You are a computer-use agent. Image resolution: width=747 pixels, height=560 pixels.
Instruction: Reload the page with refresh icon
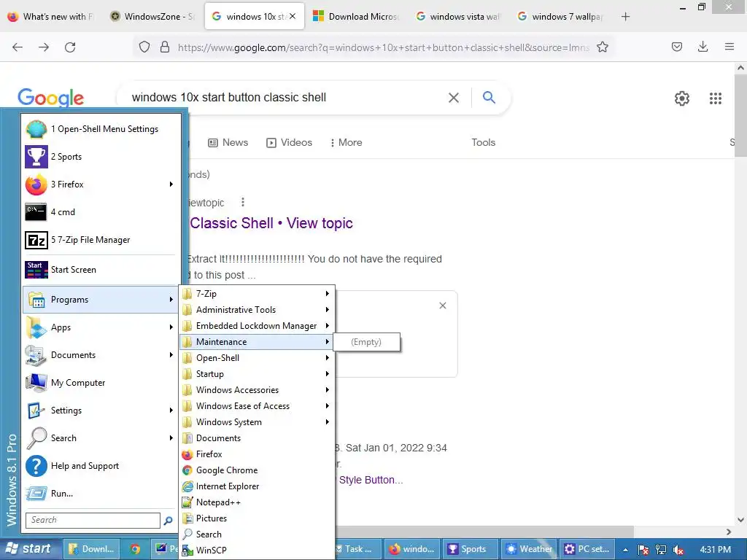[x=70, y=47]
